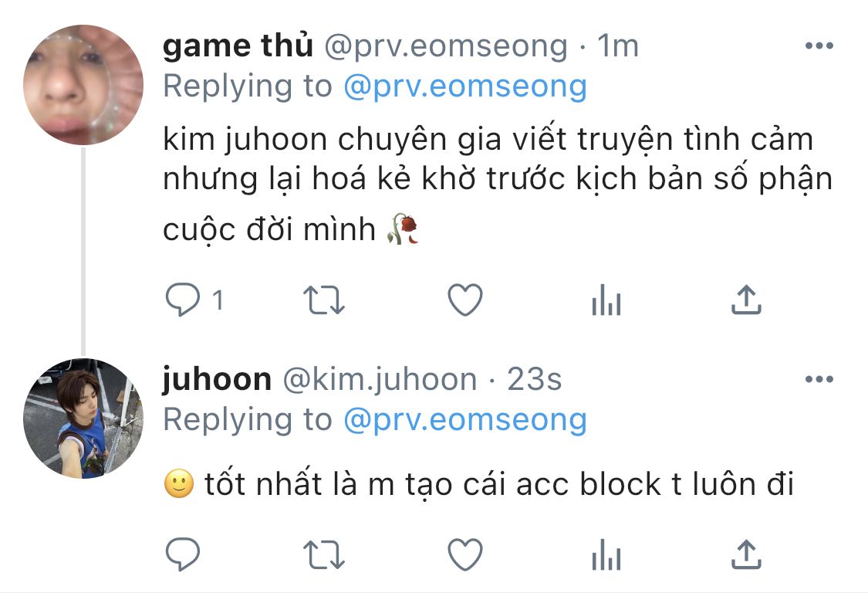Retweet game thủ's tweet
Viewport: 868px width, 593px height.
pyautogui.click(x=324, y=300)
